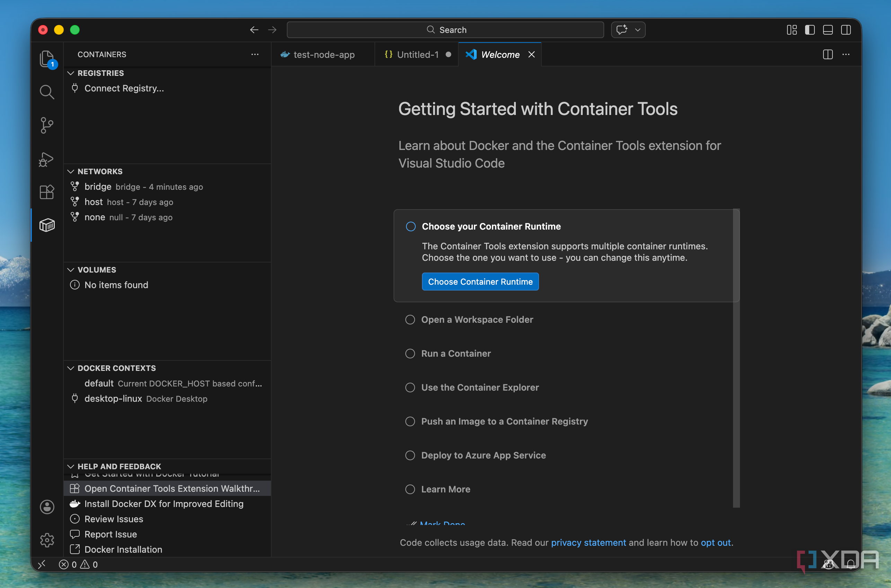The width and height of the screenshot is (891, 588).
Task: Select the Containers view icon
Action: click(47, 225)
